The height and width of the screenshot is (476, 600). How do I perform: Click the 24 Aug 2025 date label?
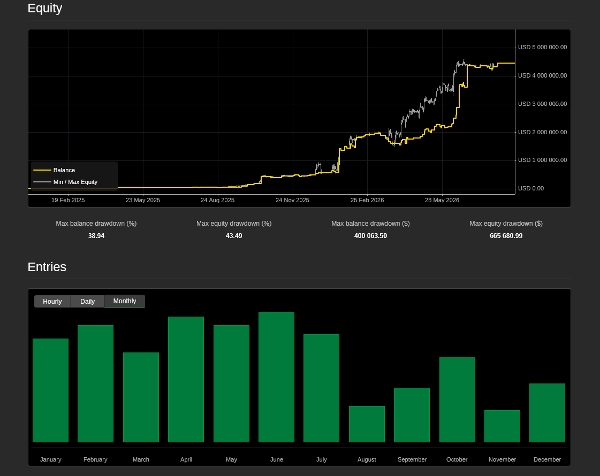coord(217,200)
